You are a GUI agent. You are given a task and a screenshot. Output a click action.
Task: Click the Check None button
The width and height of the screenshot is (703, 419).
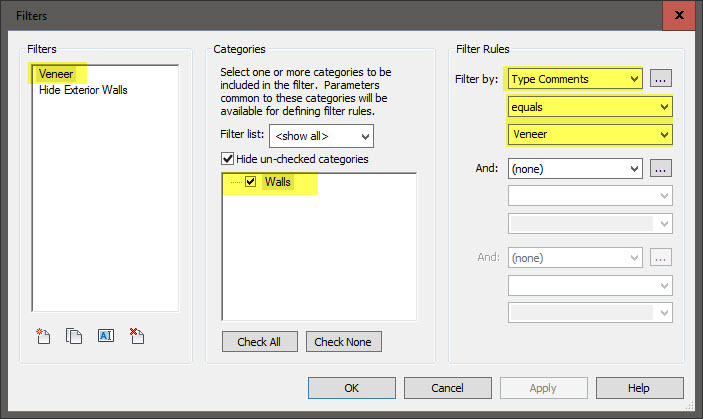pyautogui.click(x=343, y=342)
